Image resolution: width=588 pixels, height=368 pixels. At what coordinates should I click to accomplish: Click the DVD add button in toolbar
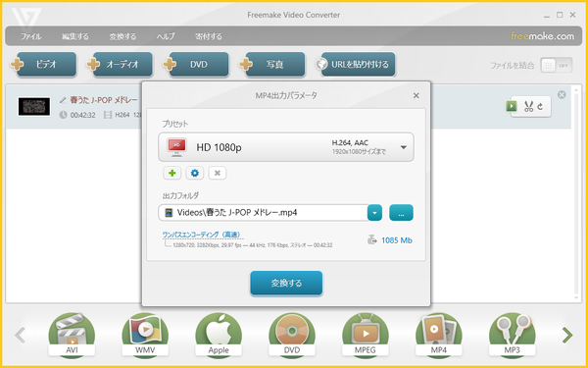coord(196,64)
